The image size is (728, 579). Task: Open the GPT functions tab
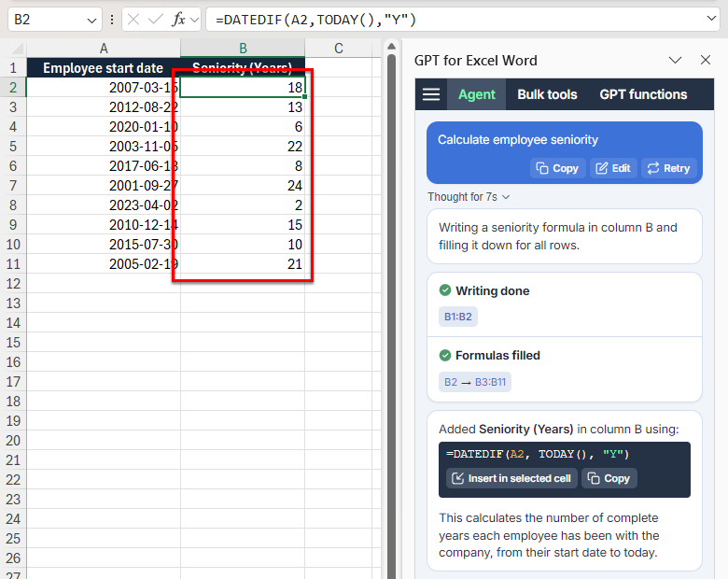point(643,94)
